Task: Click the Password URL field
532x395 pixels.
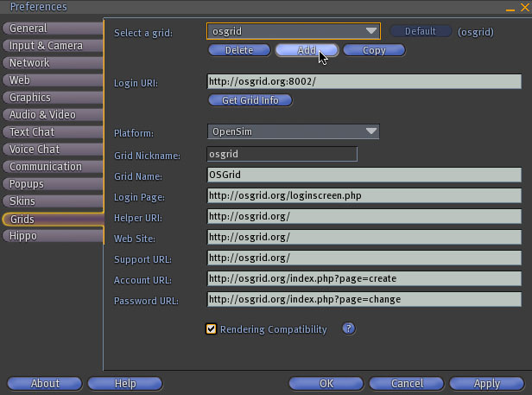Action: point(364,299)
